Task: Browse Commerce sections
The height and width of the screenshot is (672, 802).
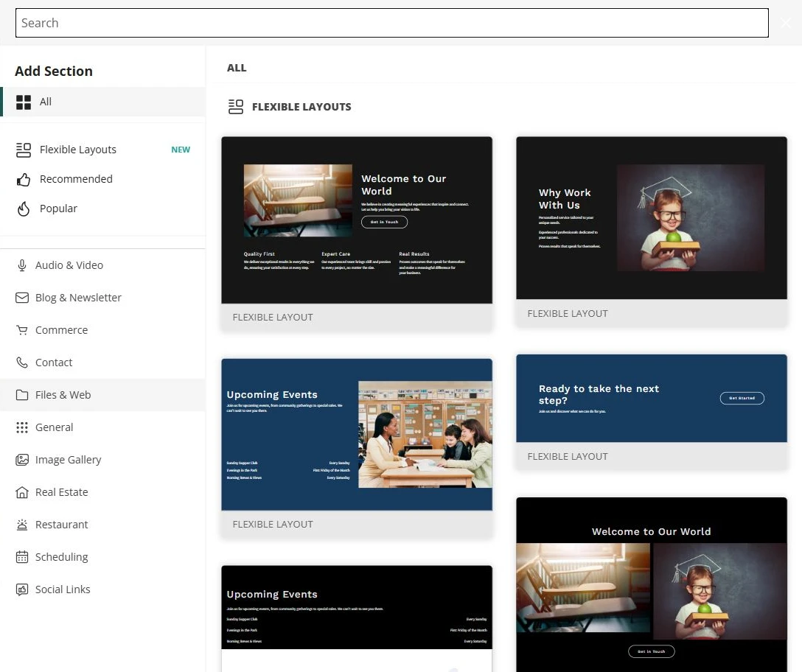Action: tap(103, 330)
